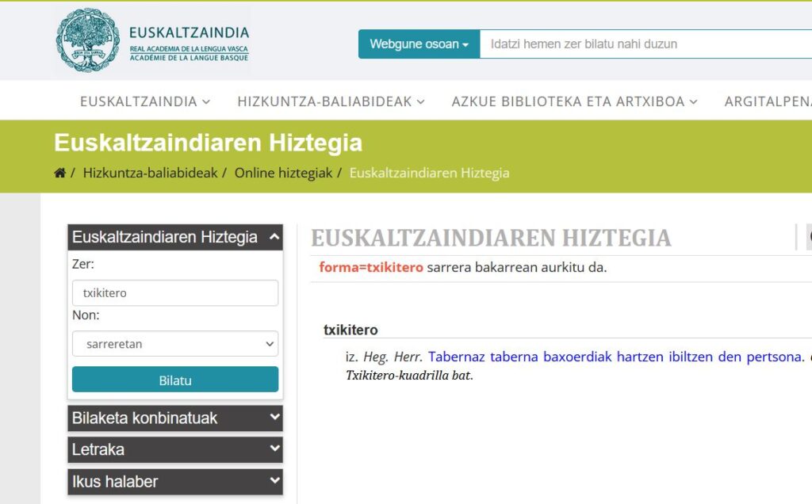Image resolution: width=812 pixels, height=504 pixels.
Task: Click the home icon in the breadcrumb
Action: pyautogui.click(x=59, y=172)
